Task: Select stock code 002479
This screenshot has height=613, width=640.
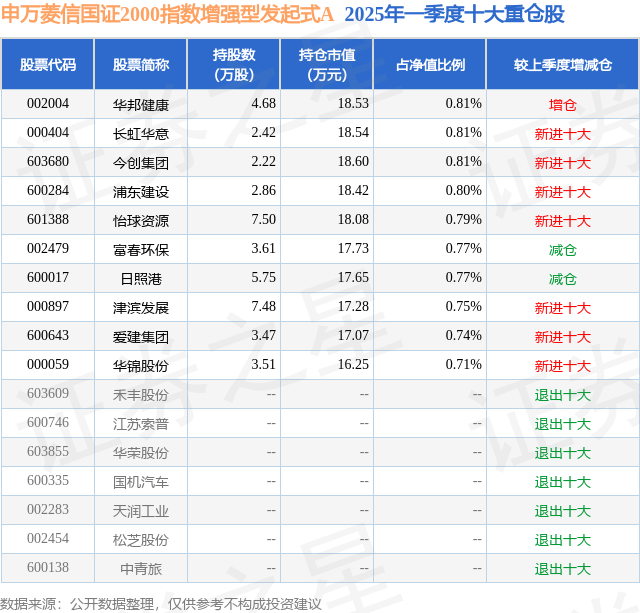Action: pos(48,249)
